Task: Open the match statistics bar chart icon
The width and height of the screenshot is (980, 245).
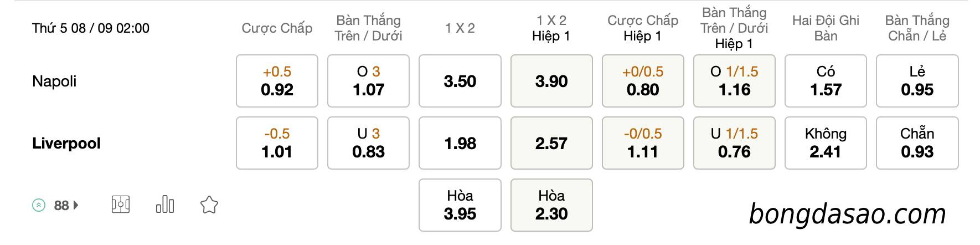Action: point(165,205)
